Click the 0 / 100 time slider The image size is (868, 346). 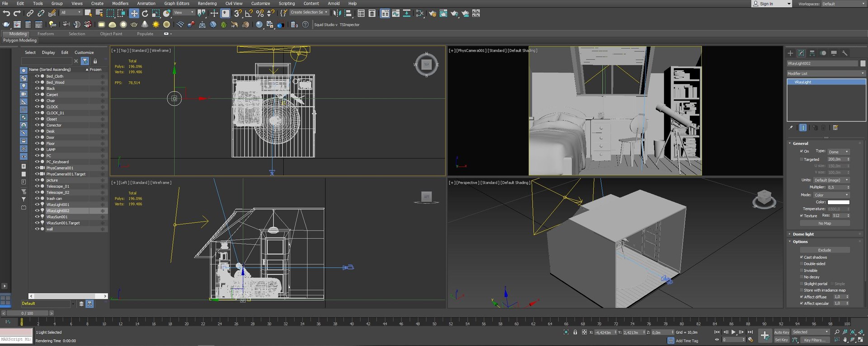coord(28,313)
